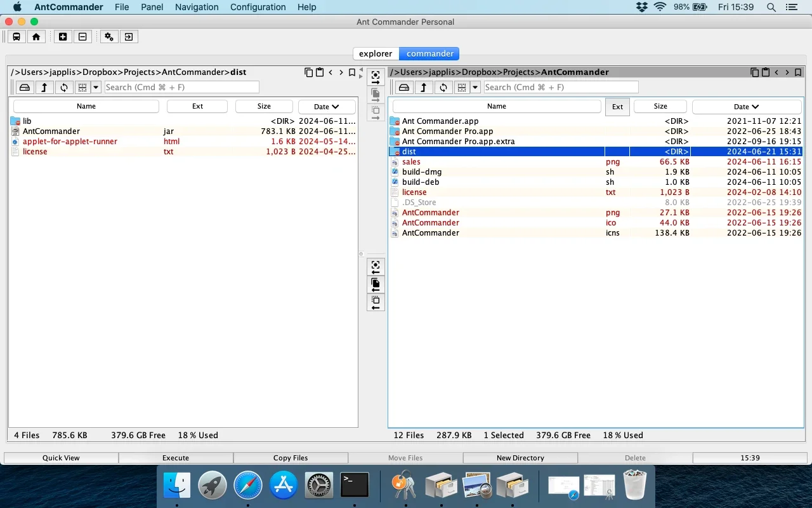This screenshot has width=812, height=508.
Task: Open the Configuration menu
Action: point(258,7)
